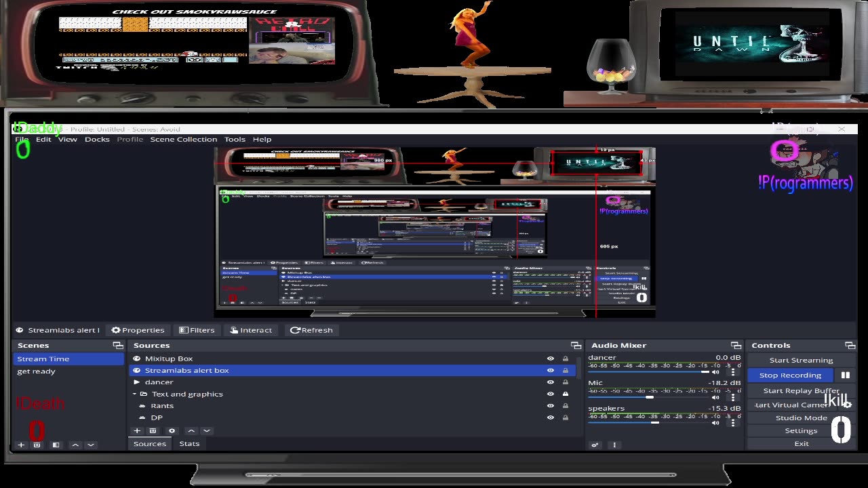The image size is (868, 488).
Task: Open source properties gear in Sources footer
Action: tap(172, 430)
